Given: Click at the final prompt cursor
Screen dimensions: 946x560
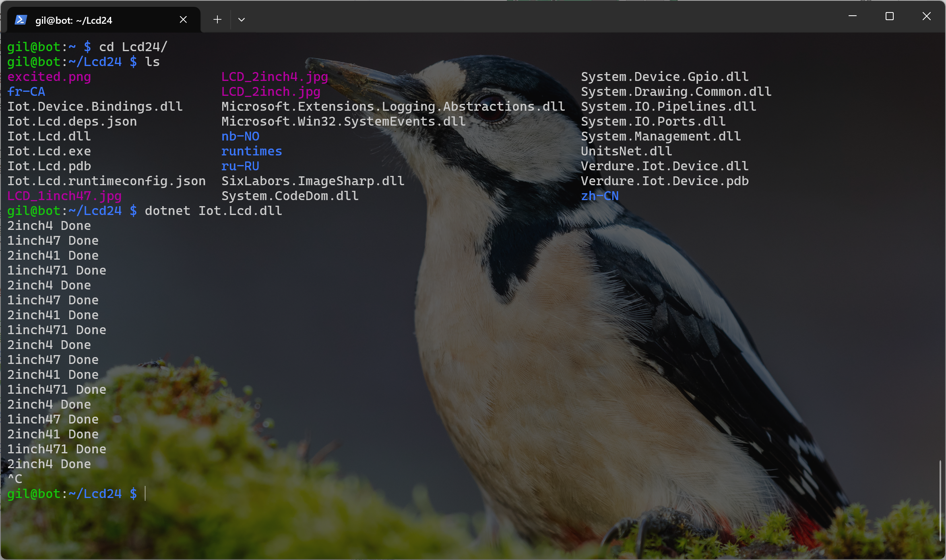Looking at the screenshot, I should pyautogui.click(x=145, y=494).
